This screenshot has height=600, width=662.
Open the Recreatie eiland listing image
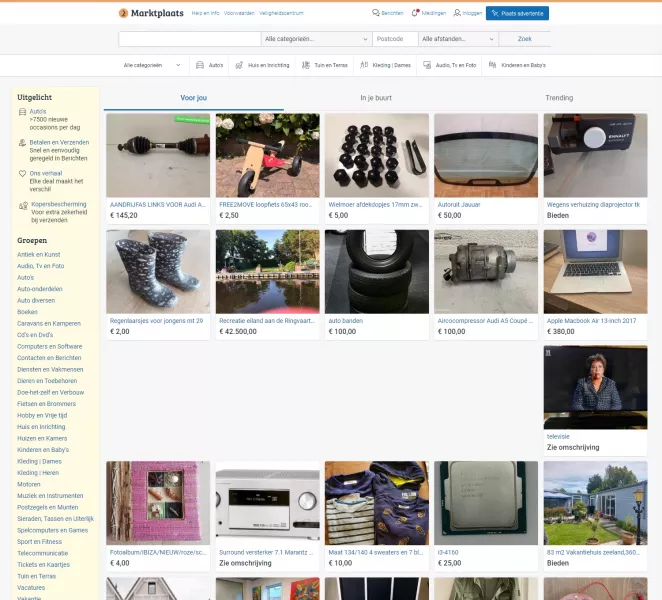coord(268,271)
